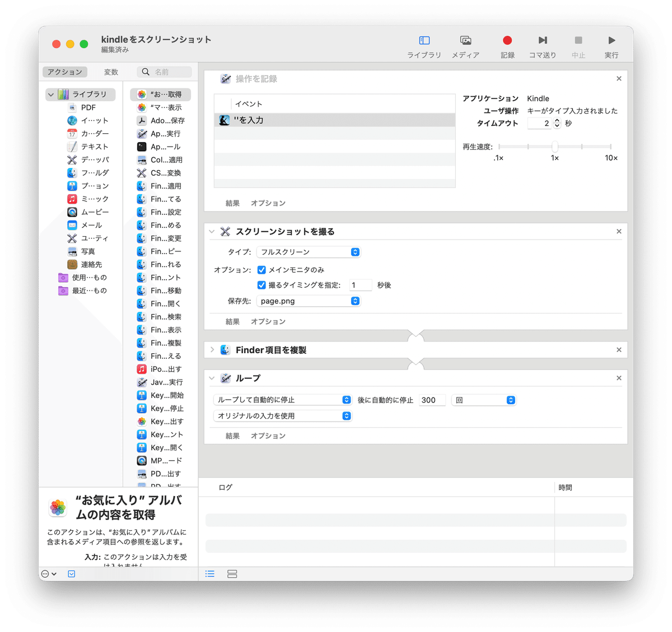The width and height of the screenshot is (672, 632).
Task: Collapse the ループ action
Action: [212, 378]
